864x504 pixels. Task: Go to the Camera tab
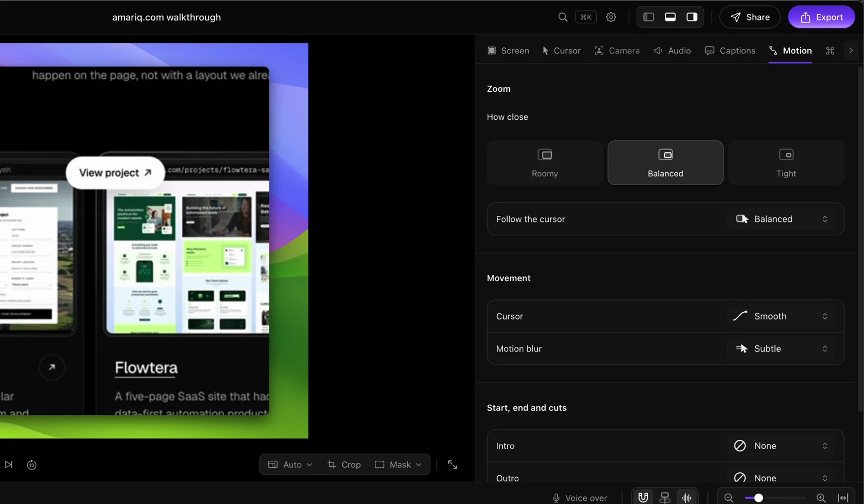[617, 51]
